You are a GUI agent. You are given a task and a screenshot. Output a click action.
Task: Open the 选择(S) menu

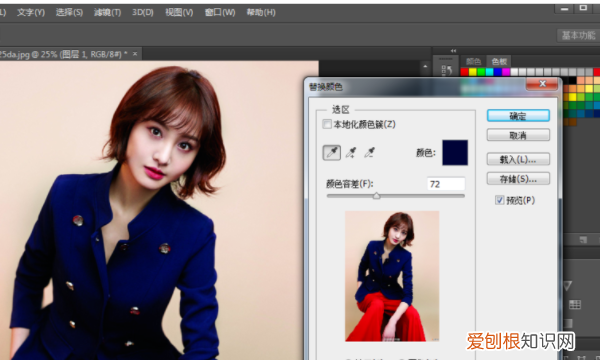click(x=69, y=12)
